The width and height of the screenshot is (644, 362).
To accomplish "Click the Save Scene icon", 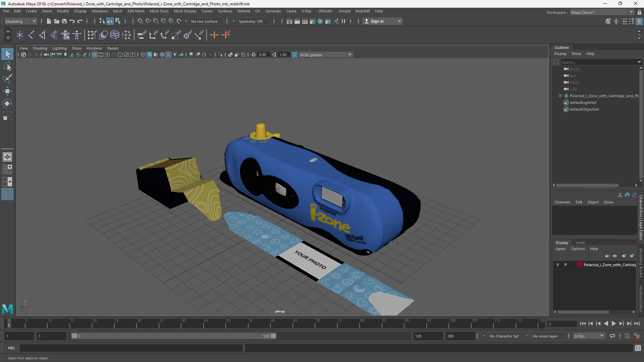I will click(x=64, y=21).
